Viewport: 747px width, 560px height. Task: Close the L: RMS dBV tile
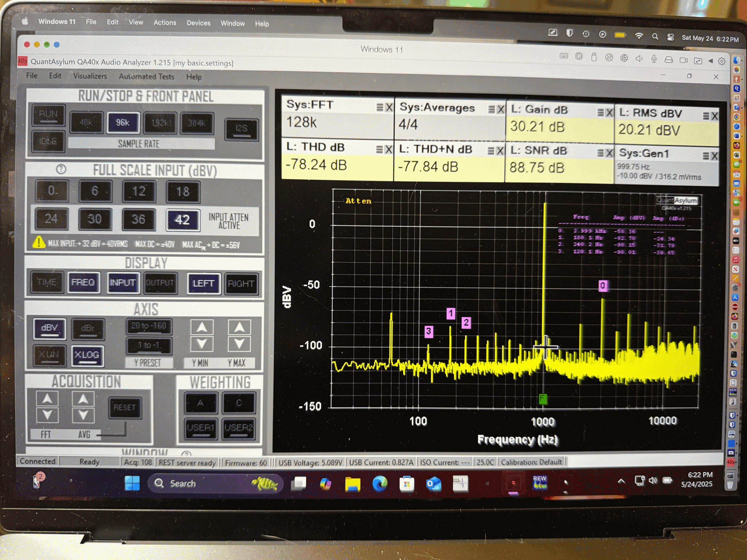coord(714,116)
